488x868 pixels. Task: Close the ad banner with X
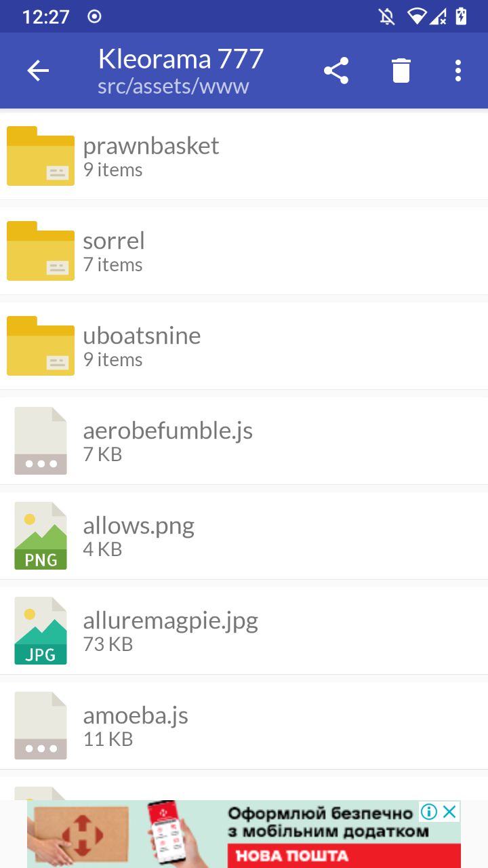(449, 812)
